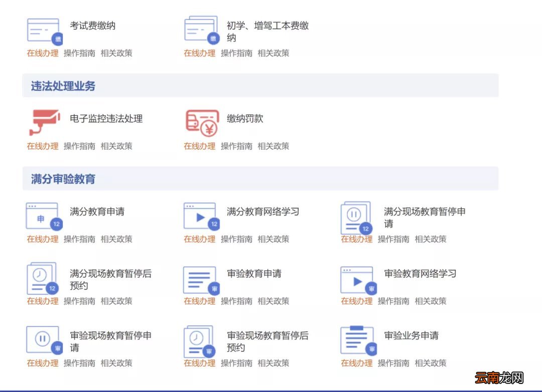Click the 电子监控违法处理 title text

tap(106, 119)
